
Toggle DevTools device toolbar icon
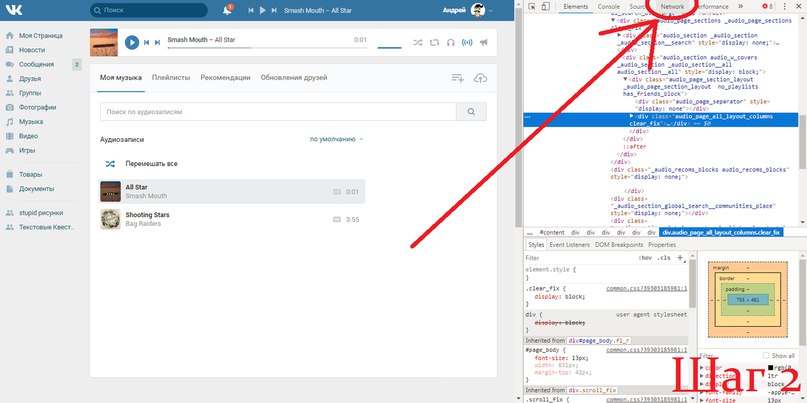[x=546, y=6]
